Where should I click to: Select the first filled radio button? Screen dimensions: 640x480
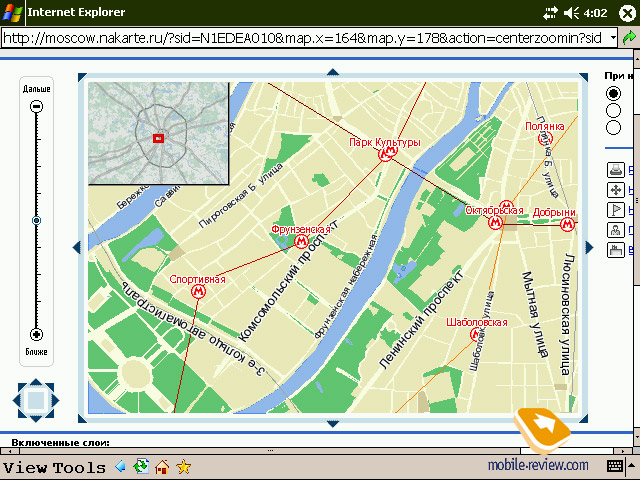[613, 93]
